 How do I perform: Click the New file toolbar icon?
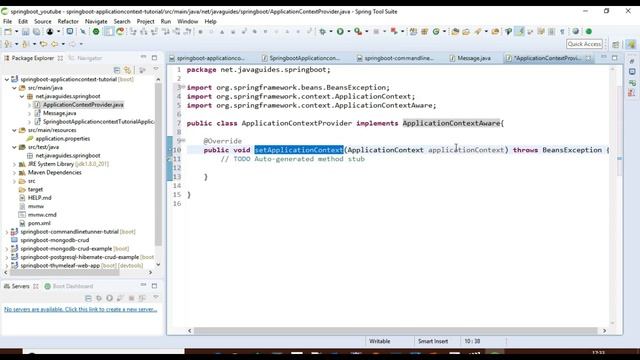point(8,31)
